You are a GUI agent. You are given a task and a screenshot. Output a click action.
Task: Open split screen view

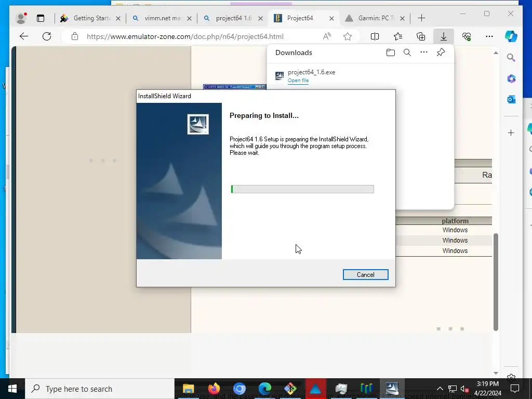point(375,36)
